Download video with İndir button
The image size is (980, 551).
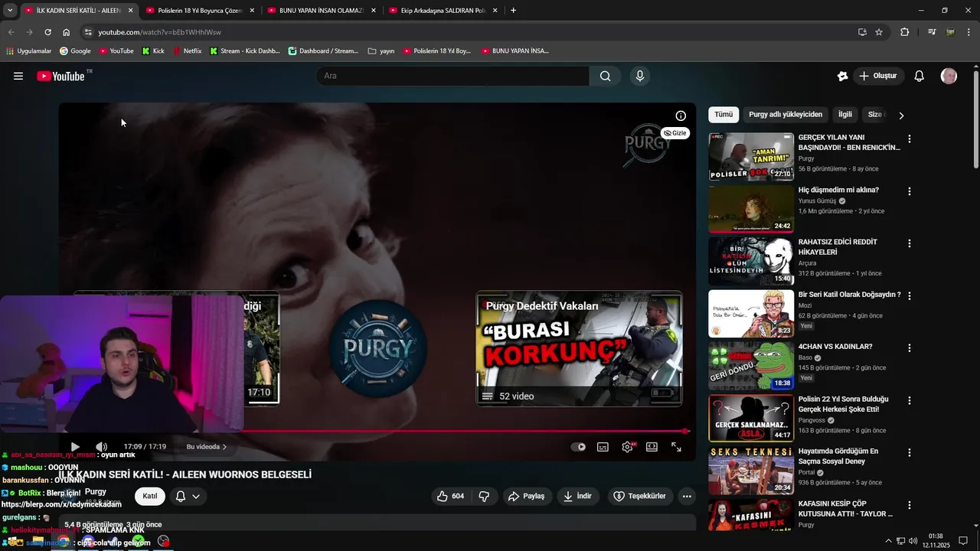tap(577, 496)
